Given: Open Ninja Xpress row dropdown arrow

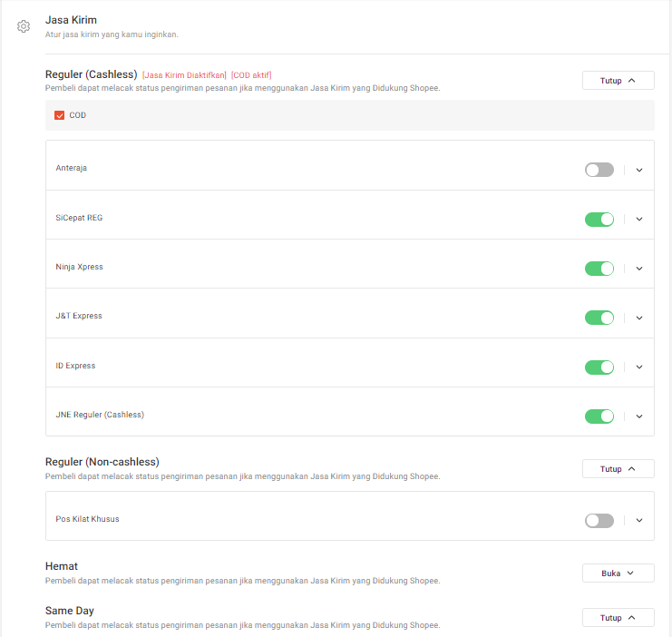Looking at the screenshot, I should coord(639,269).
